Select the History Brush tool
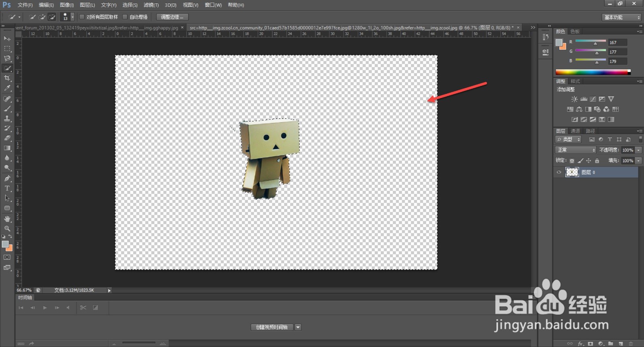Screen dimensions: 644x347 pyautogui.click(x=7, y=128)
